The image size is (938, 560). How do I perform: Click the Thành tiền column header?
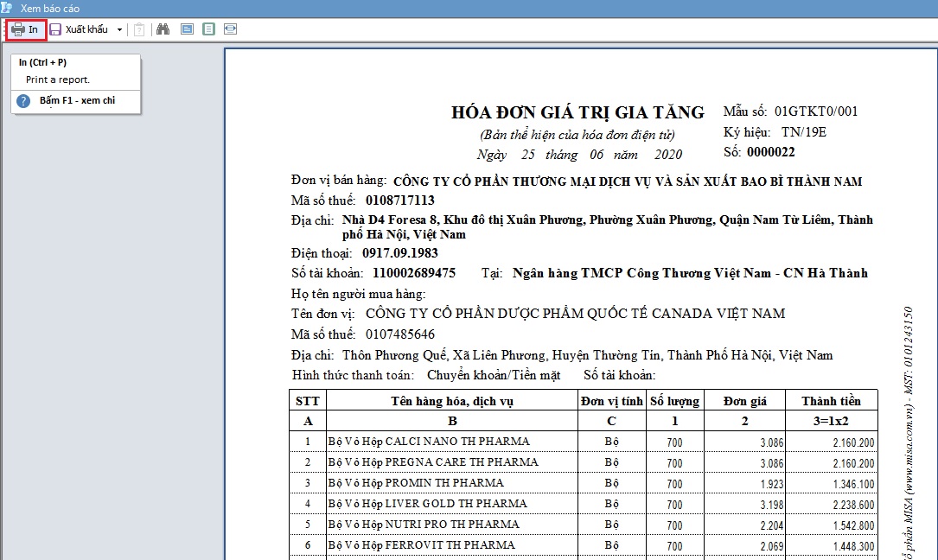click(832, 401)
